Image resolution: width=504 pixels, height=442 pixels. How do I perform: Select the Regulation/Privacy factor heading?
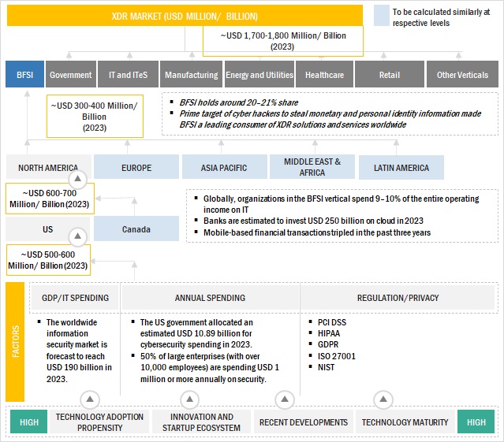pos(398,298)
